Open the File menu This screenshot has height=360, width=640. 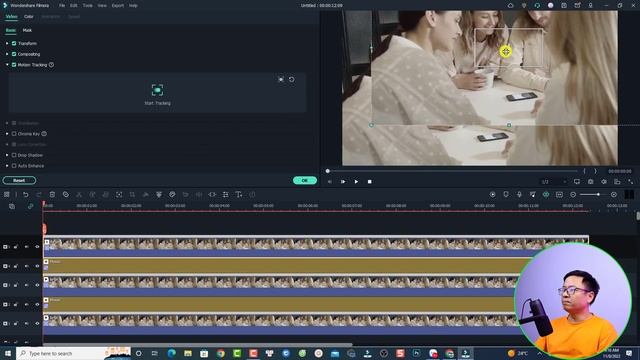(62, 6)
